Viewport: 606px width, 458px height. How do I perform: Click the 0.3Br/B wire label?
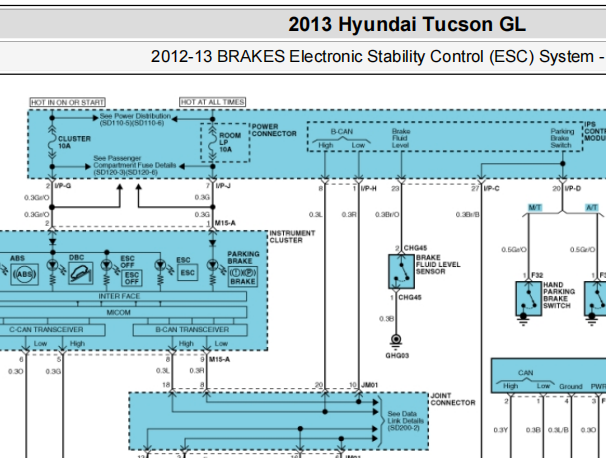[x=468, y=215]
